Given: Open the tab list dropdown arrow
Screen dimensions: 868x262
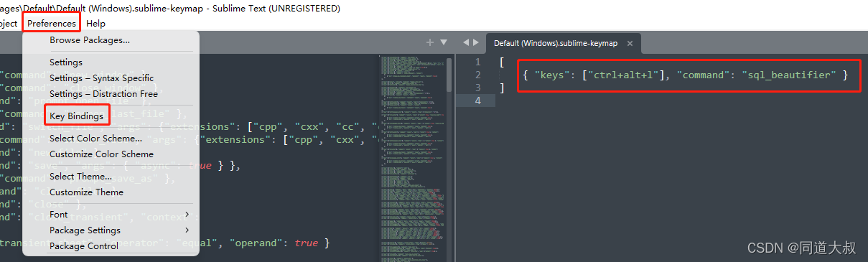Looking at the screenshot, I should pos(444,42).
